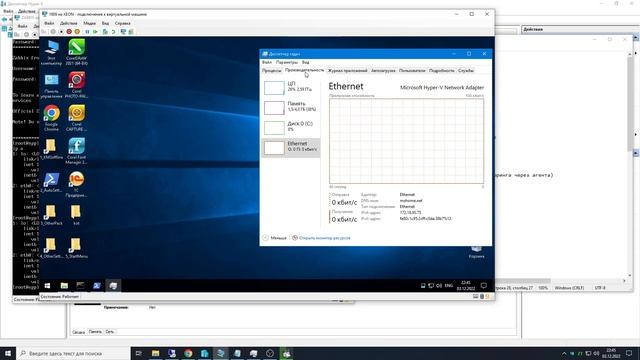Switch to the Автозагрузка tab
640x360 pixels.
tap(383, 71)
